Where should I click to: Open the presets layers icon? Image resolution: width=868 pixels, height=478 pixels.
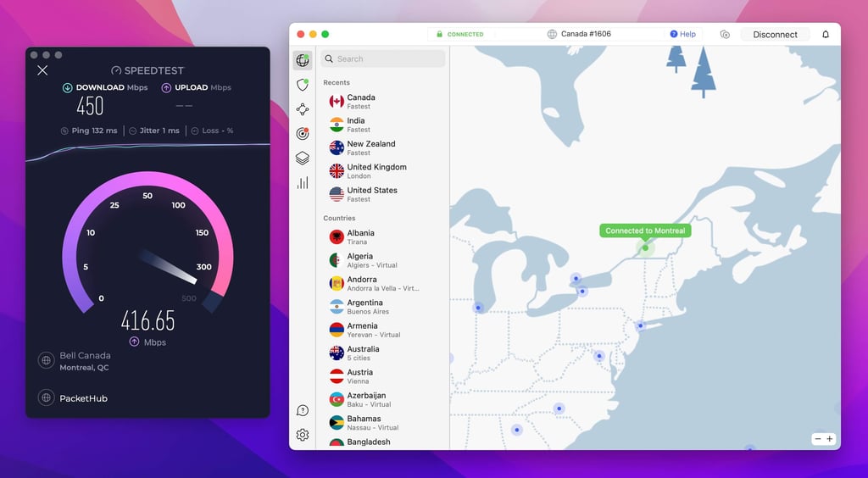[x=303, y=158]
